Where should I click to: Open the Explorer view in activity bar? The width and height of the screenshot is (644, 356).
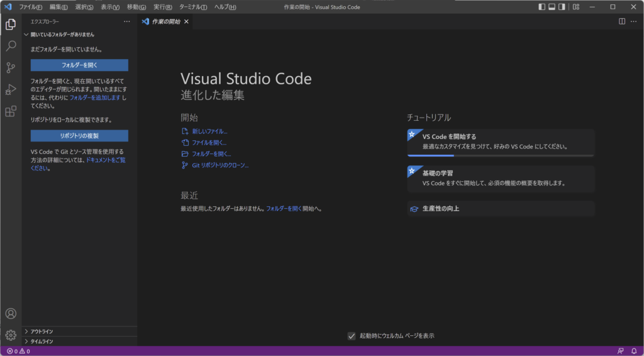[x=11, y=25]
